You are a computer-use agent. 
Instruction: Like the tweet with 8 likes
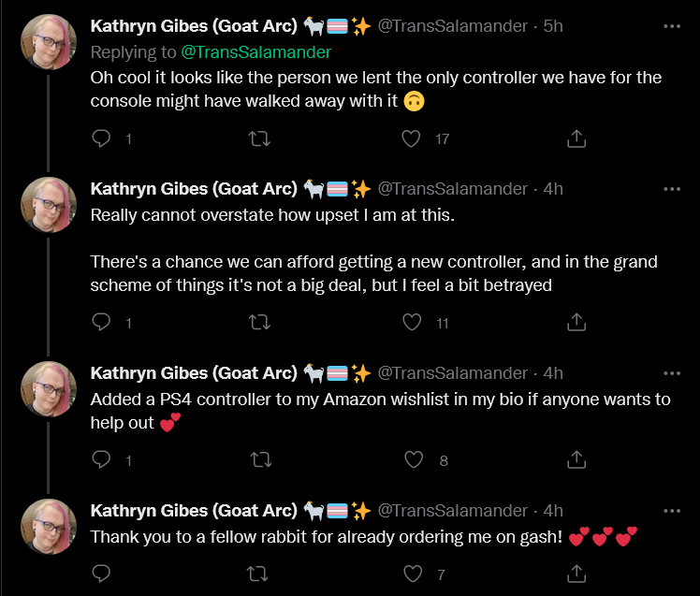point(414,459)
